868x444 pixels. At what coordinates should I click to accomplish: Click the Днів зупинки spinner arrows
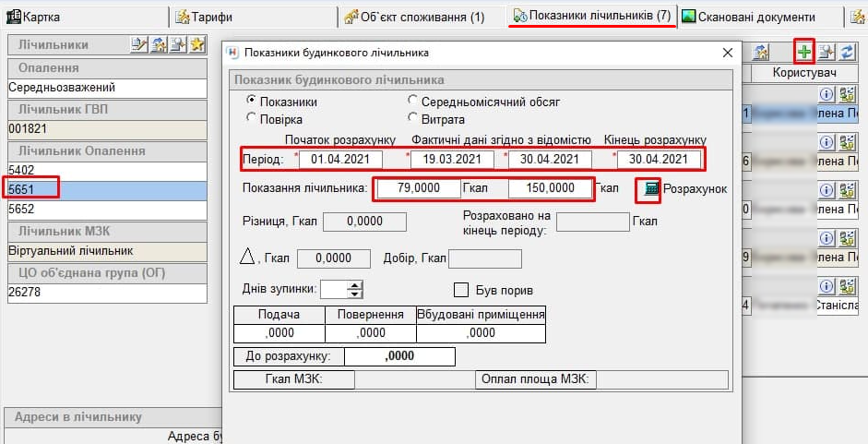point(355,289)
